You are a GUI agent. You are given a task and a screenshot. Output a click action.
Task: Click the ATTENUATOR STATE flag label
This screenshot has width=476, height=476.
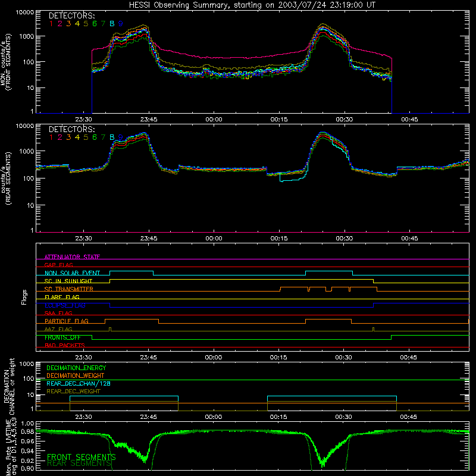[72, 257]
